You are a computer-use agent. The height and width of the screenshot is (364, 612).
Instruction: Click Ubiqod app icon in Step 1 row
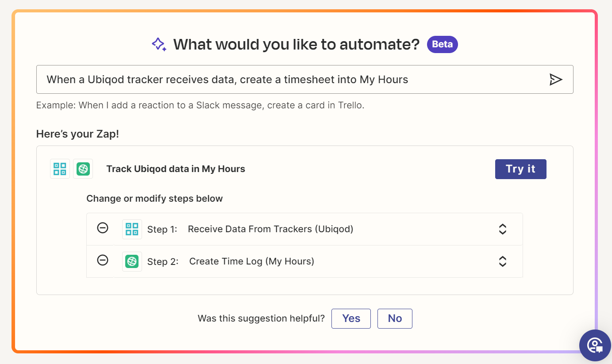(x=132, y=229)
